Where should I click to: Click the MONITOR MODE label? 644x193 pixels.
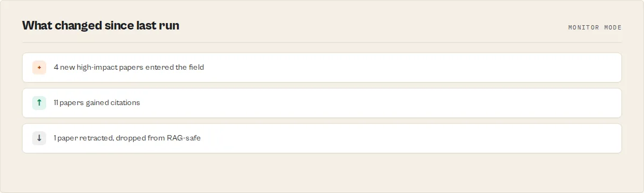pos(595,27)
